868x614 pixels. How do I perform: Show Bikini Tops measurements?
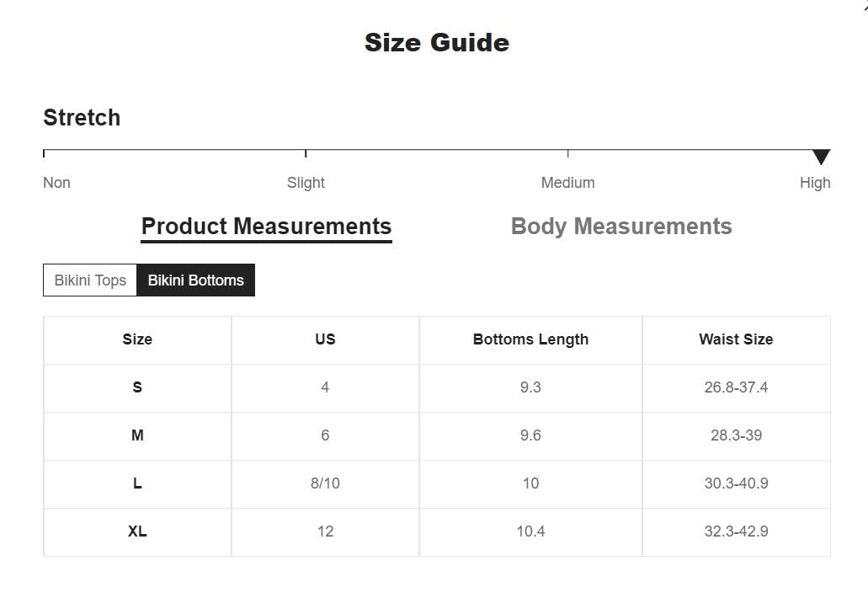(90, 280)
